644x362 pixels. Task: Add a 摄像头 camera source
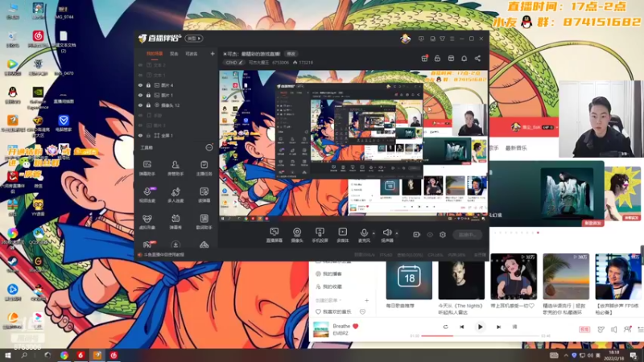(297, 235)
